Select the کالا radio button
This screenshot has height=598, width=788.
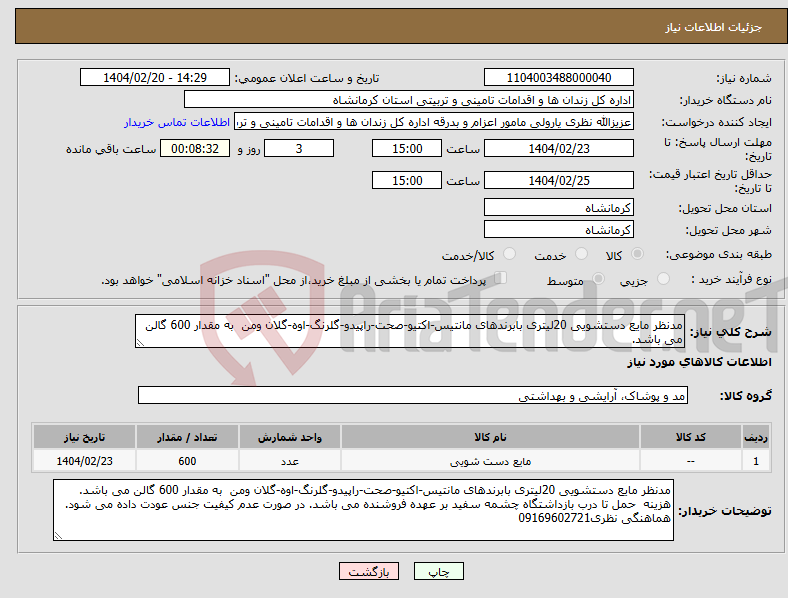pos(637,254)
